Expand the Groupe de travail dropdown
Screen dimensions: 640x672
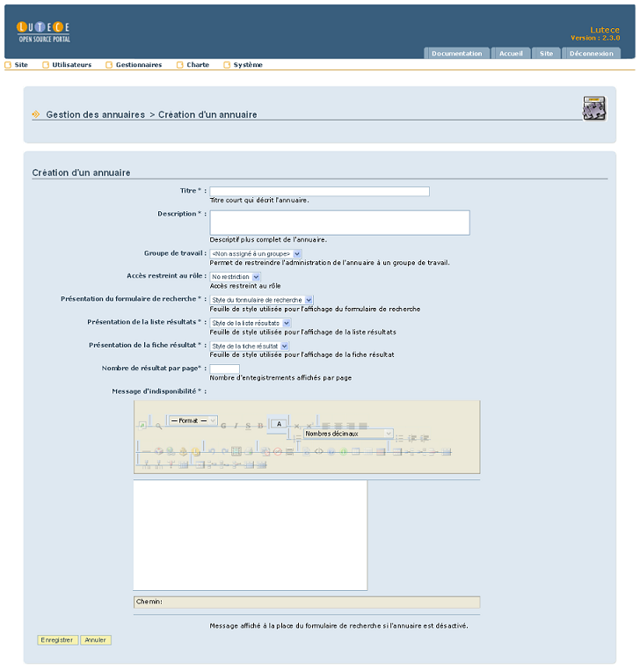[256, 253]
